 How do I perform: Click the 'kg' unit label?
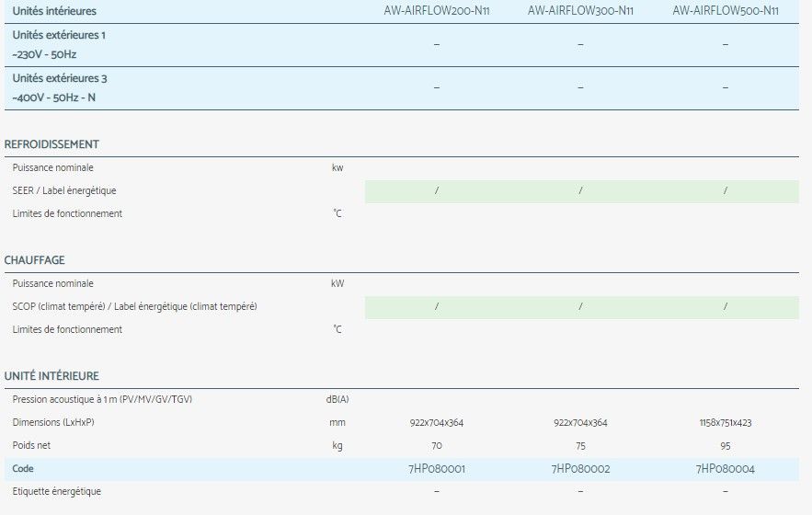point(337,446)
